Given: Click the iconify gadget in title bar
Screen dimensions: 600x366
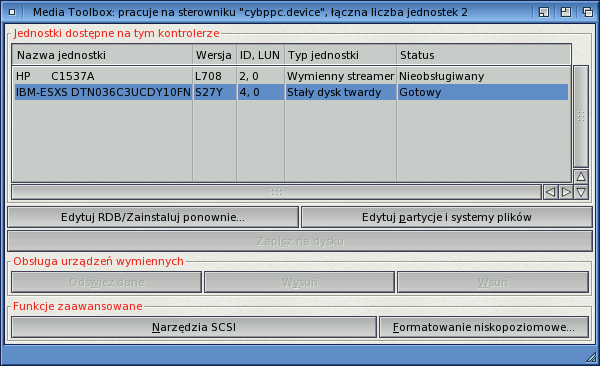Looking at the screenshot, I should [544, 12].
